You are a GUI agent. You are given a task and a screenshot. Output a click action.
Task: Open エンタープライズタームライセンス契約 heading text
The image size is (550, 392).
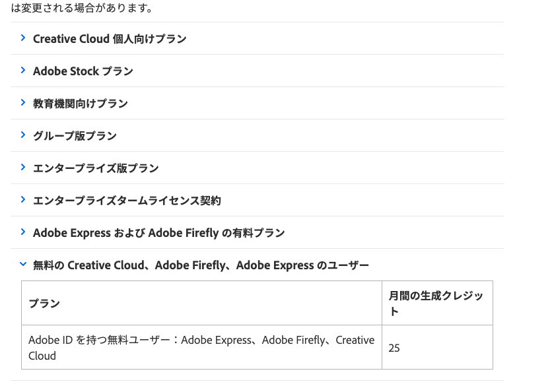tap(127, 201)
